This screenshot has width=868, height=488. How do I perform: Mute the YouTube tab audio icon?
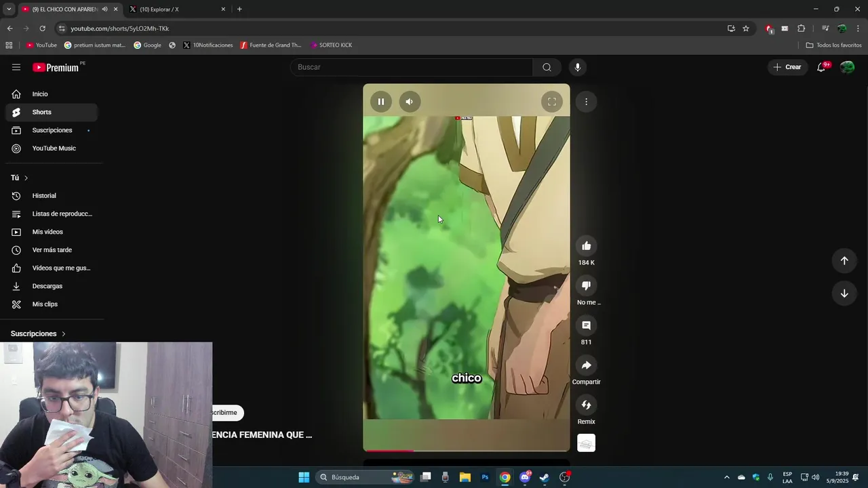point(104,9)
